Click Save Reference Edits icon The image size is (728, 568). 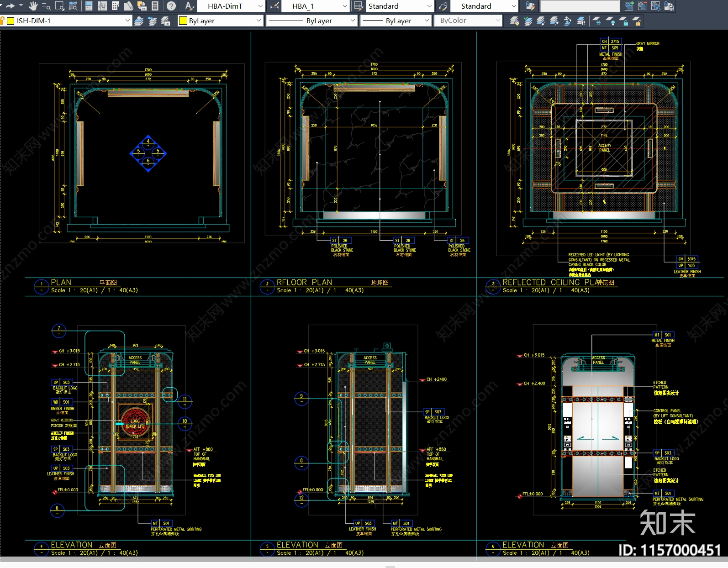click(x=669, y=6)
